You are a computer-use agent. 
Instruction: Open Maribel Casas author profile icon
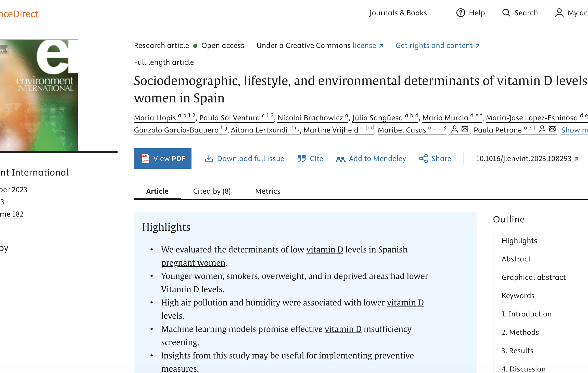(454, 129)
